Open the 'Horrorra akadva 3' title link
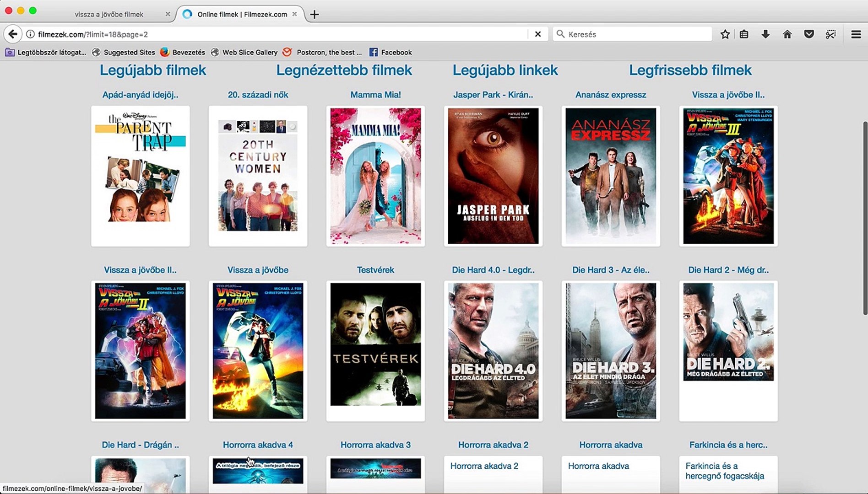The height and width of the screenshot is (494, 868). tap(375, 445)
